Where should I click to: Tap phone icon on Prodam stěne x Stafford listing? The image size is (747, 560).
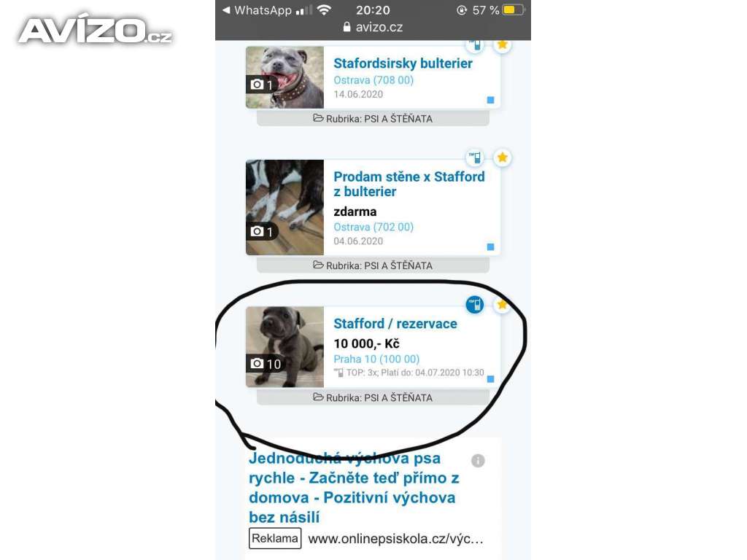[x=474, y=157]
